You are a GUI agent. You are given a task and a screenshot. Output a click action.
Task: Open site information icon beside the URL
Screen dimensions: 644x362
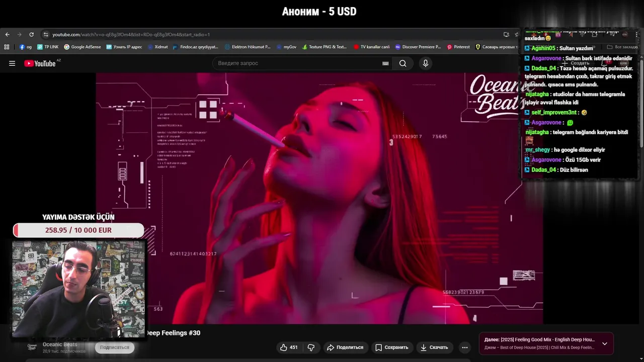[46, 35]
